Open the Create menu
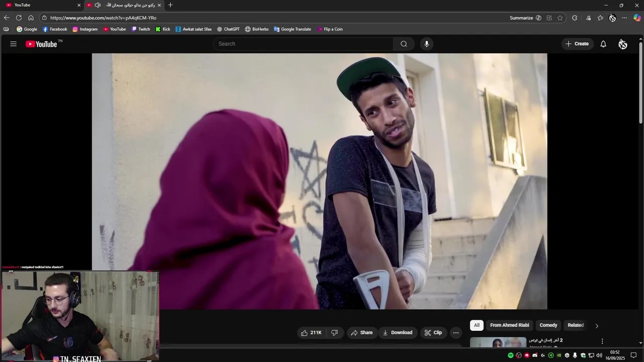Image resolution: width=644 pixels, height=362 pixels. [x=577, y=44]
